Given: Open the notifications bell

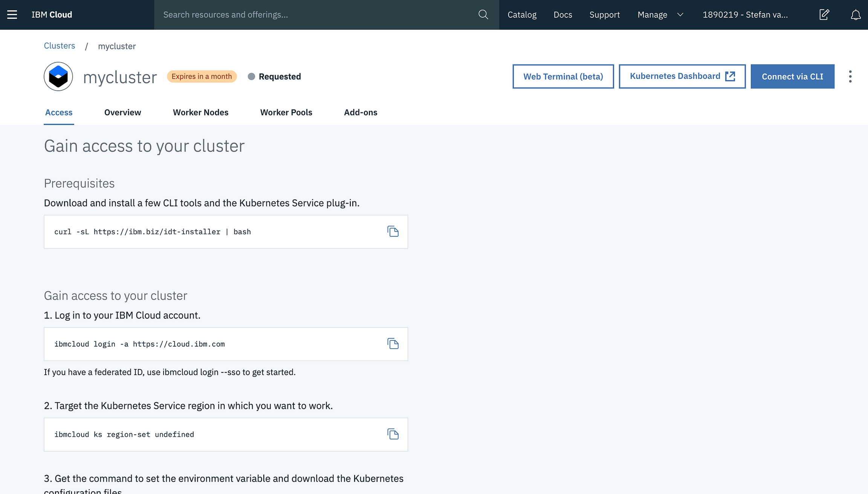Looking at the screenshot, I should pyautogui.click(x=856, y=15).
